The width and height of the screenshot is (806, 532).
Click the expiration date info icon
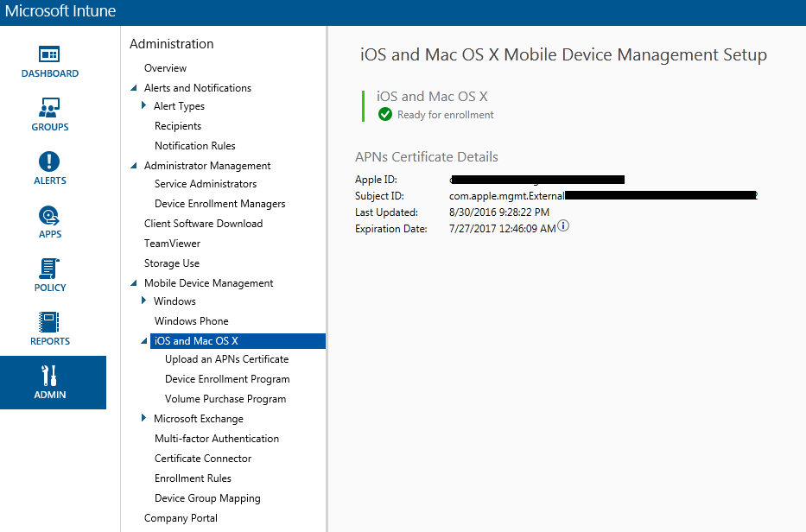point(563,225)
